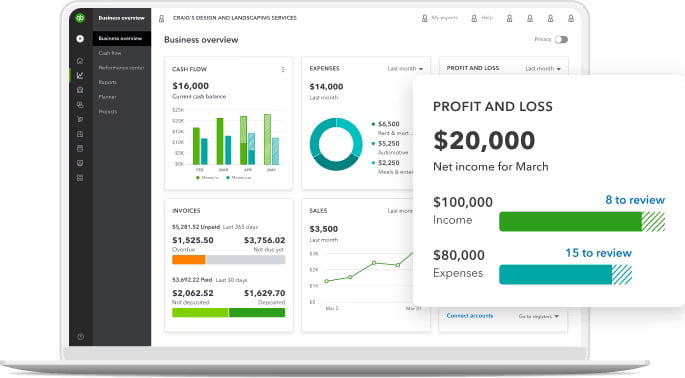
Task: Toggle the Privacy switch
Action: (561, 39)
